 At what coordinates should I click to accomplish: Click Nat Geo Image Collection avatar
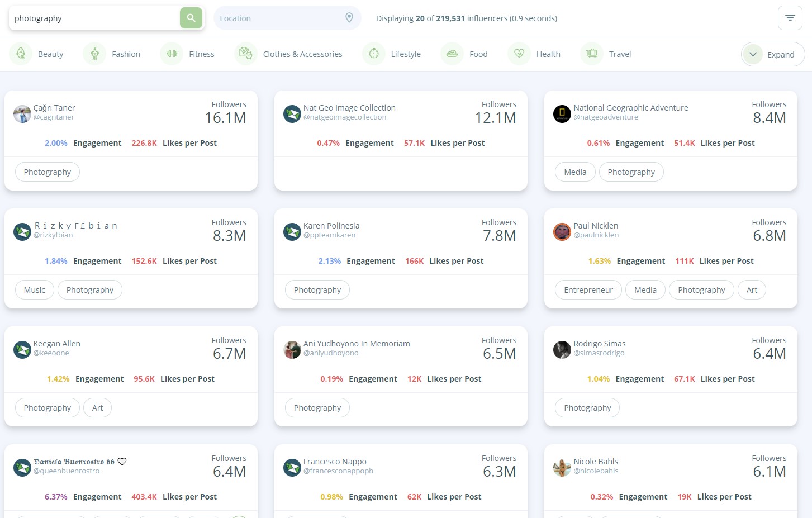pos(292,114)
